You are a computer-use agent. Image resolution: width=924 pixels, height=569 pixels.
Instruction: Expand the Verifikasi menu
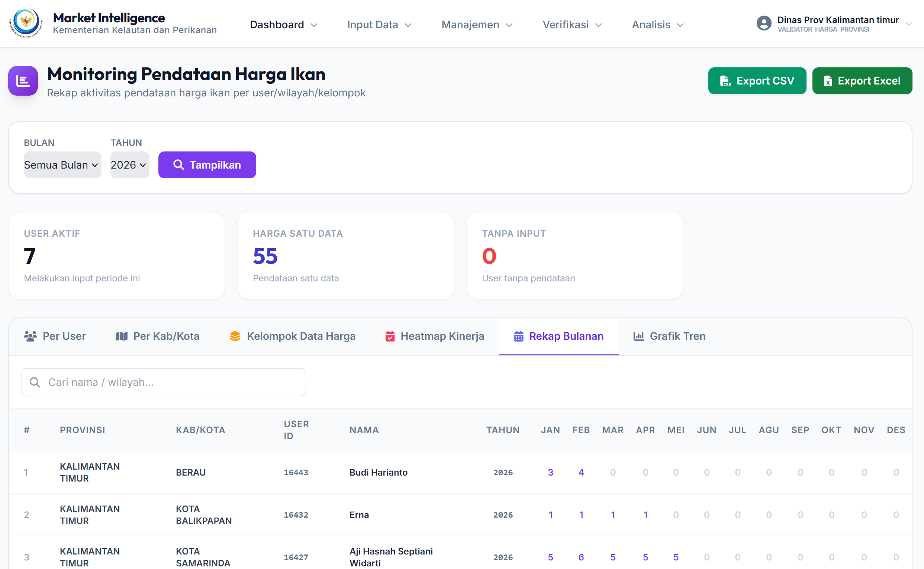(572, 25)
